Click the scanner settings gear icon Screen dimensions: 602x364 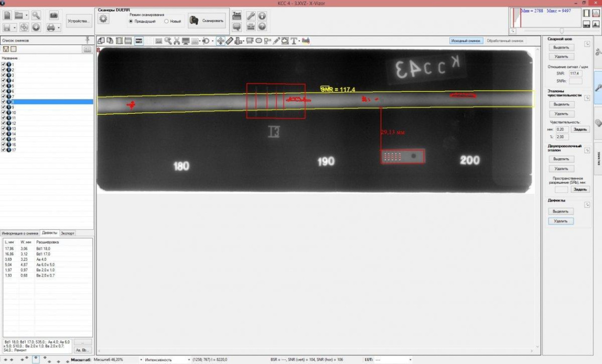pos(103,19)
